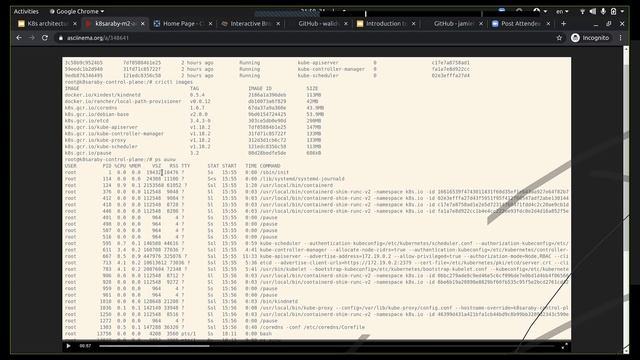Bookmark this page with star icon
Image resolution: width=640 pixels, height=360 pixels.
pos(559,38)
